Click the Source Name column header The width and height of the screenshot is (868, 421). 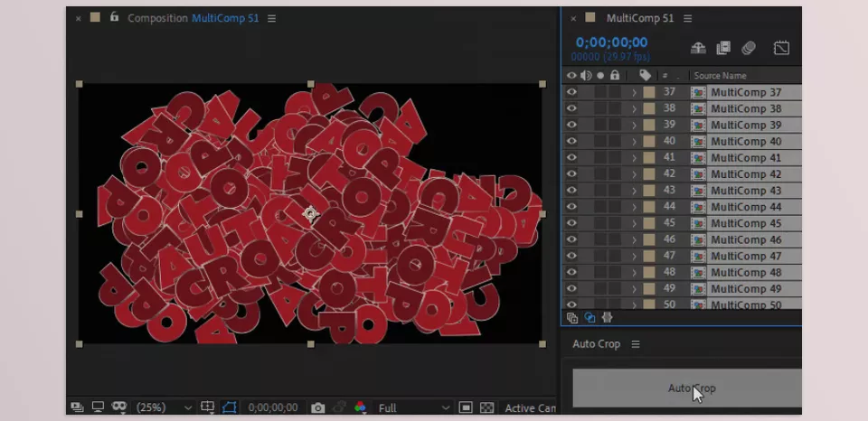tap(720, 76)
